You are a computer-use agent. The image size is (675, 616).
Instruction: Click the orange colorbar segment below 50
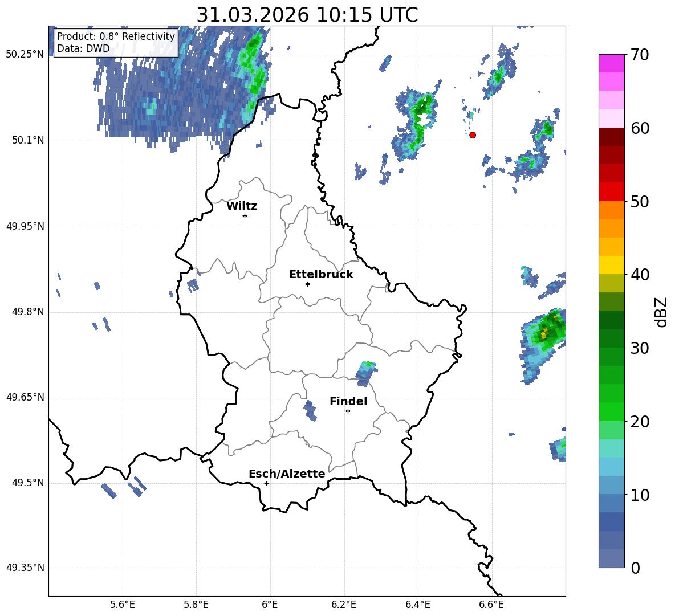coord(611,210)
